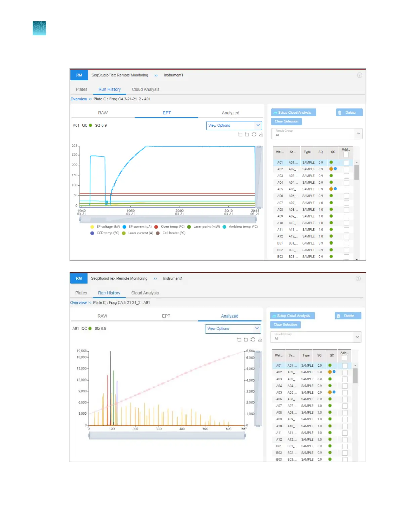Click the breadcrumb chevrons before Instrument1, upper screenshot
Viewport: 411px width, 532px height.
tap(156, 75)
